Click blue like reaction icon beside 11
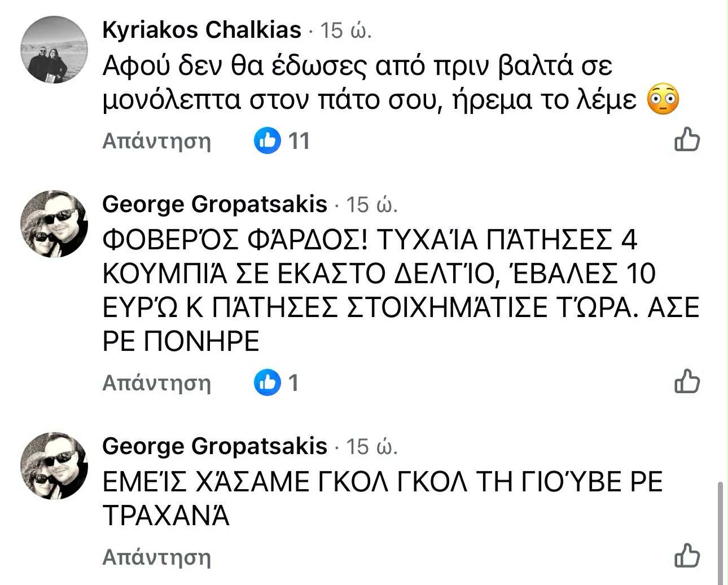 (267, 140)
